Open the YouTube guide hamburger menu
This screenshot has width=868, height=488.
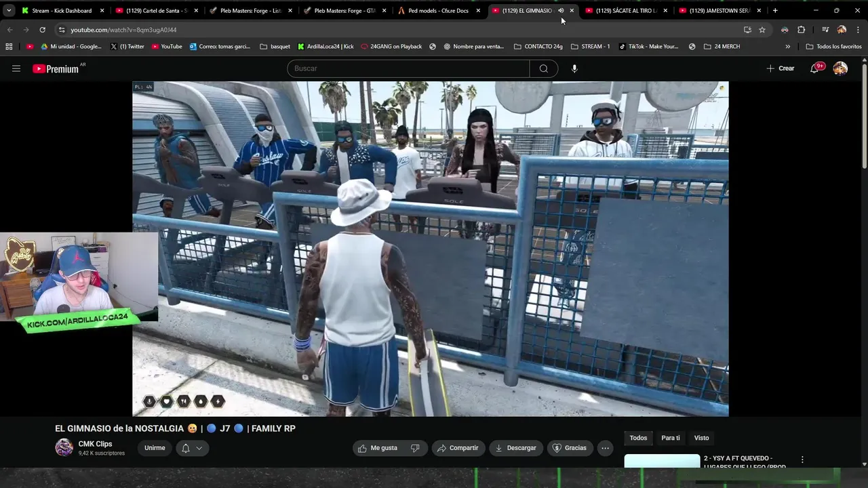(x=16, y=68)
